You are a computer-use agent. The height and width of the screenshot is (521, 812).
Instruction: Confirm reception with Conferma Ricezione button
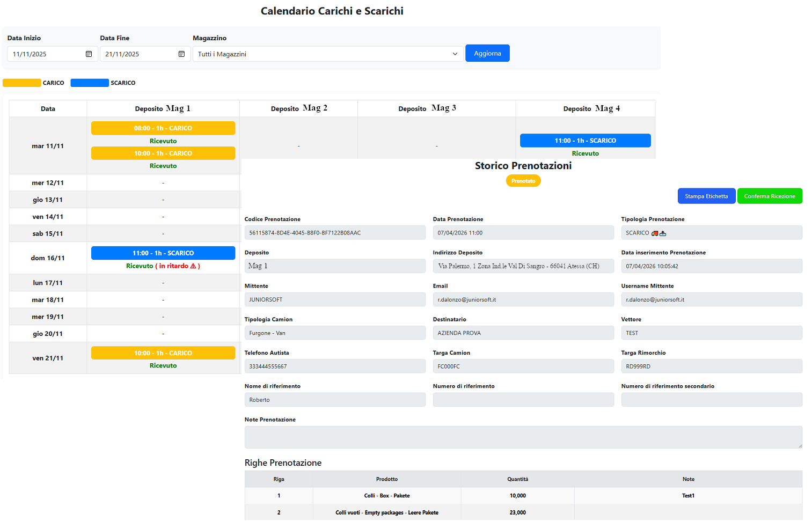click(770, 196)
